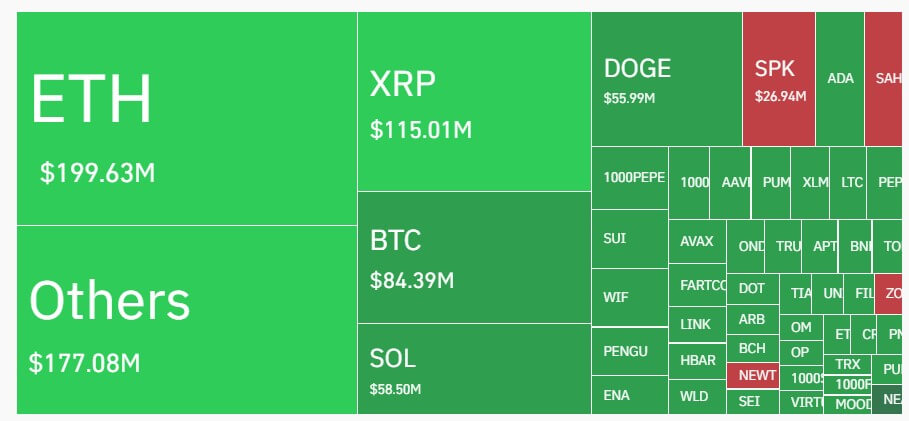The height and width of the screenshot is (421, 909).
Task: Click the red NEWT tile
Action: pyautogui.click(x=757, y=376)
